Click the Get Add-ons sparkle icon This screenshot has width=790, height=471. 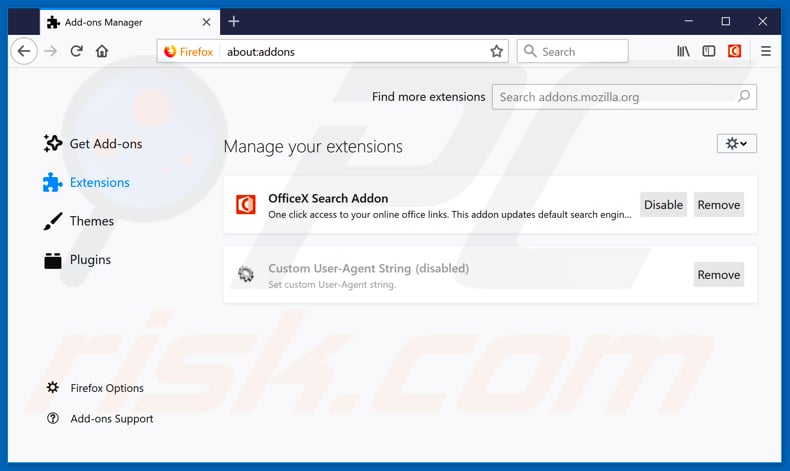tap(52, 144)
